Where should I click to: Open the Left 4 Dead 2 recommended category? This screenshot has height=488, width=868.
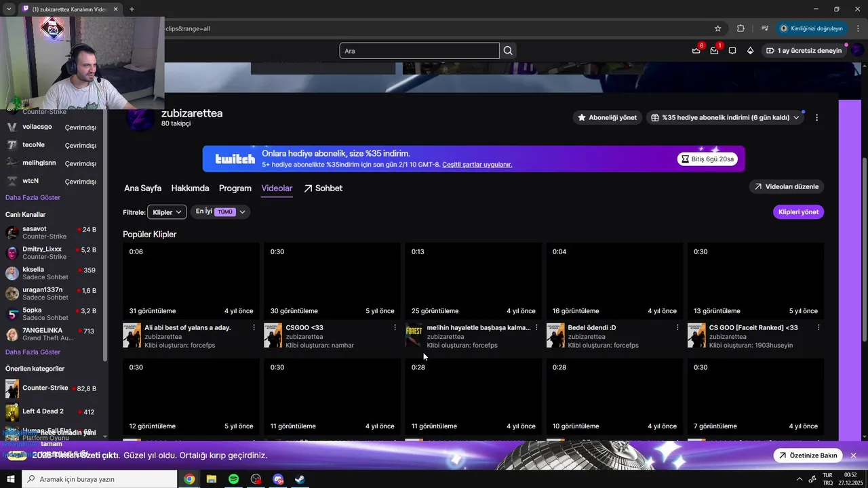pos(52,411)
